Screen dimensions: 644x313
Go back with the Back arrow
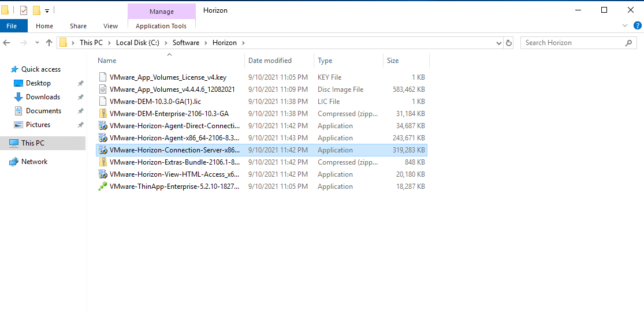(6, 43)
